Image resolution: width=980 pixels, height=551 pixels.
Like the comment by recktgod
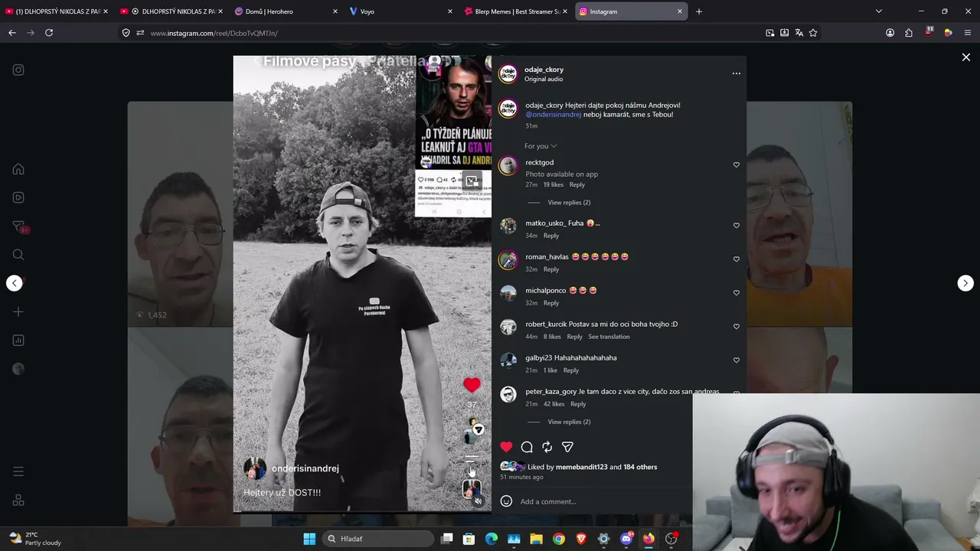737,165
